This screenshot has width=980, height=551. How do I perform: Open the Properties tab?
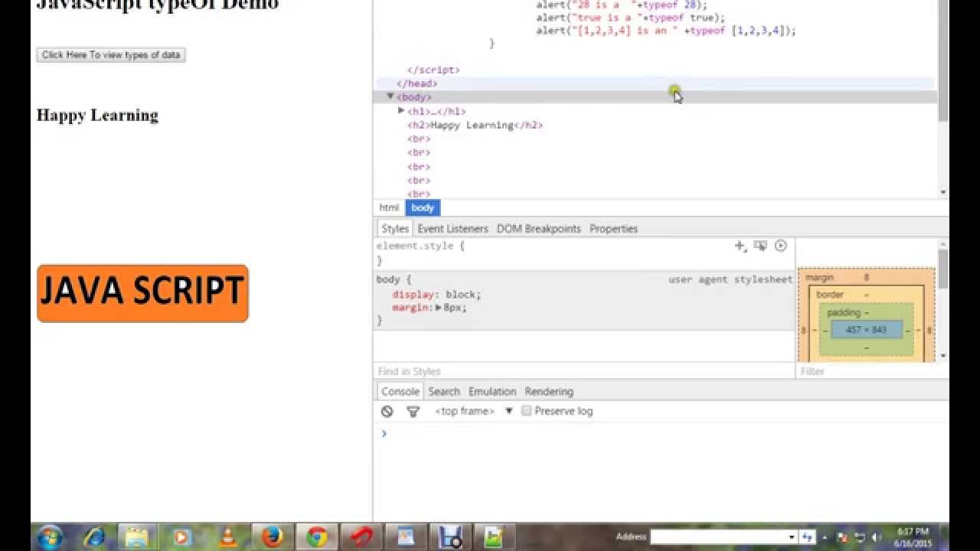coord(613,228)
